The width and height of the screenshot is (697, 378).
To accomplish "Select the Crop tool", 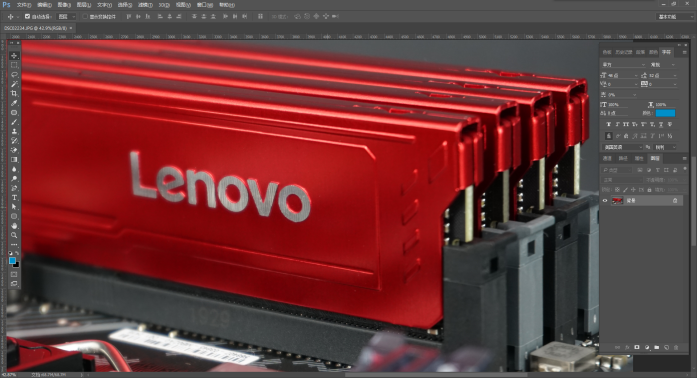I will click(x=14, y=93).
